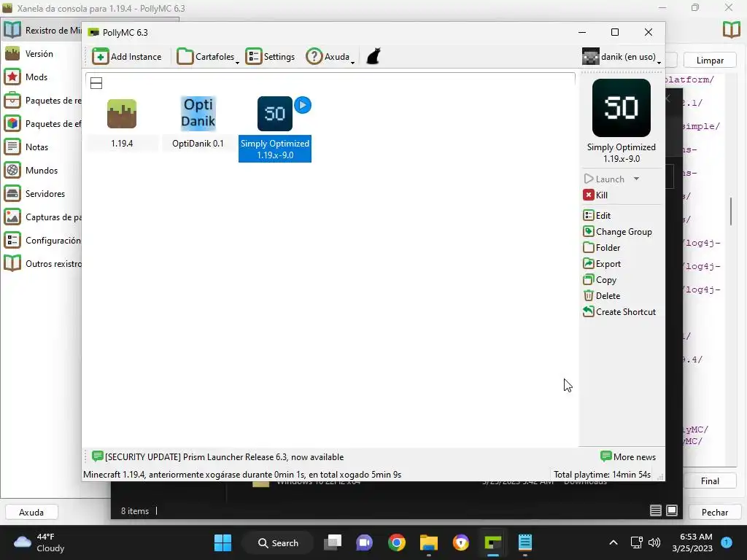This screenshot has height=560, width=747.
Task: Click Limpar button in console window
Action: (x=710, y=61)
